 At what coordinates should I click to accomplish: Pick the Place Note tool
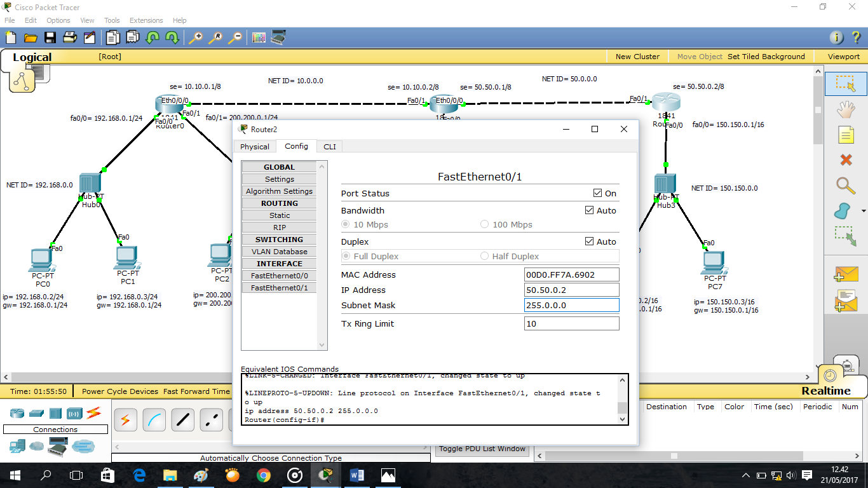pyautogui.click(x=845, y=135)
